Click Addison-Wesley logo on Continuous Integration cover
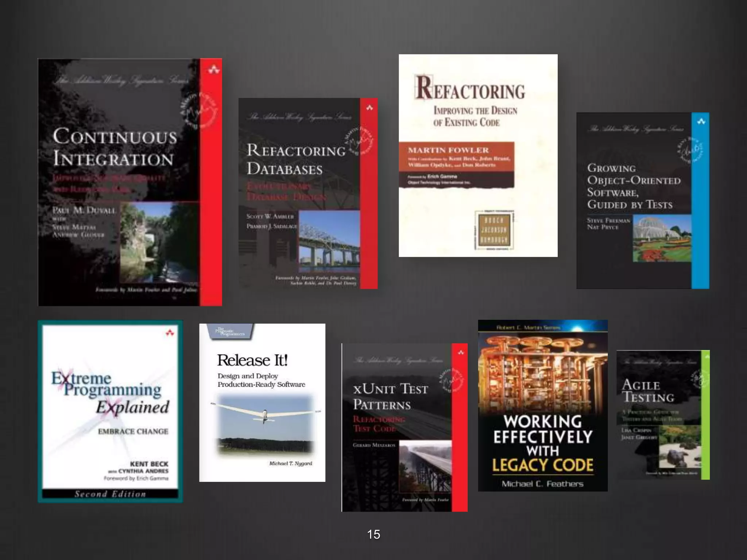This screenshot has width=747, height=560. (x=214, y=69)
